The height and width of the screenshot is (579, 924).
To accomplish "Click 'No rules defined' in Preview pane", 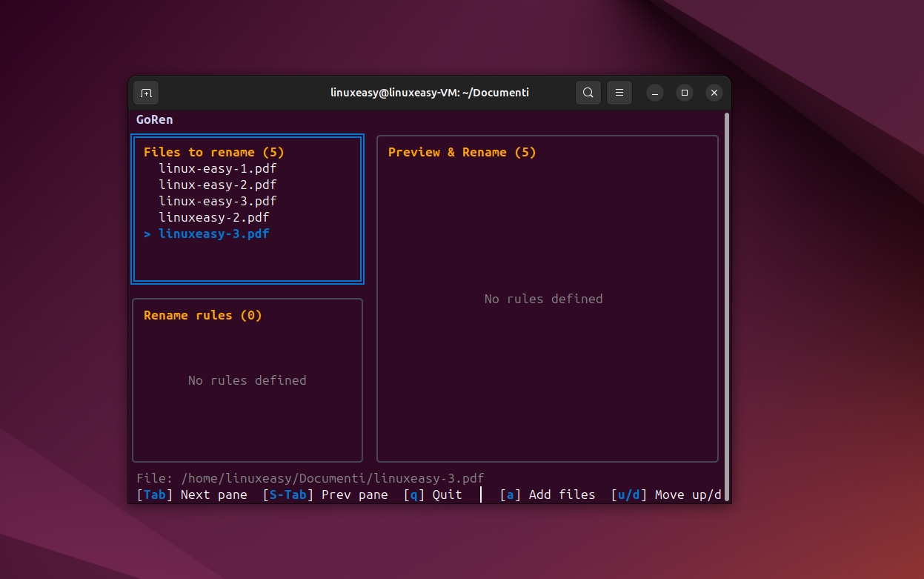I will click(544, 299).
